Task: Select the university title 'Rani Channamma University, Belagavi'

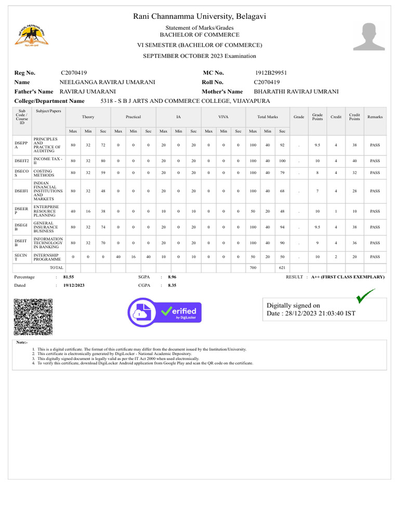Action: tap(199, 16)
